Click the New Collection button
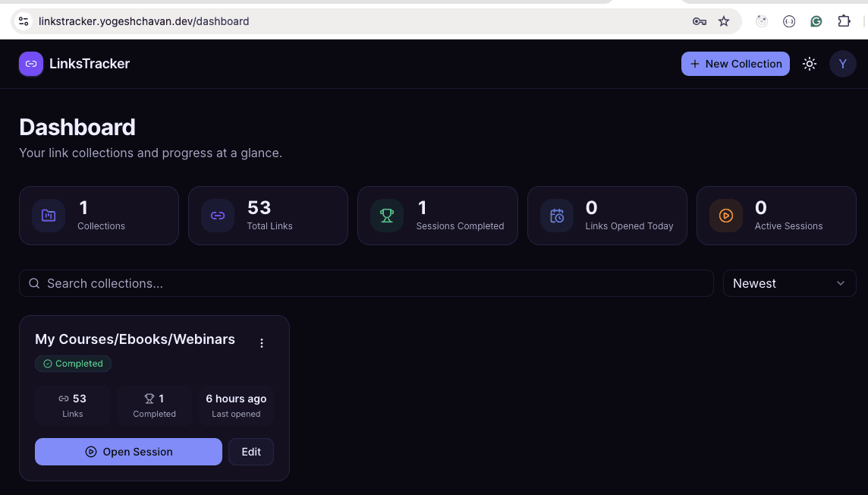This screenshot has height=495, width=868. pos(735,64)
